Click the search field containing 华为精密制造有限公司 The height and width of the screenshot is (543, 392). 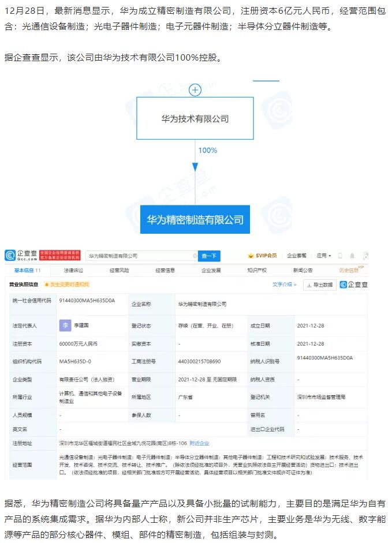(x=141, y=256)
